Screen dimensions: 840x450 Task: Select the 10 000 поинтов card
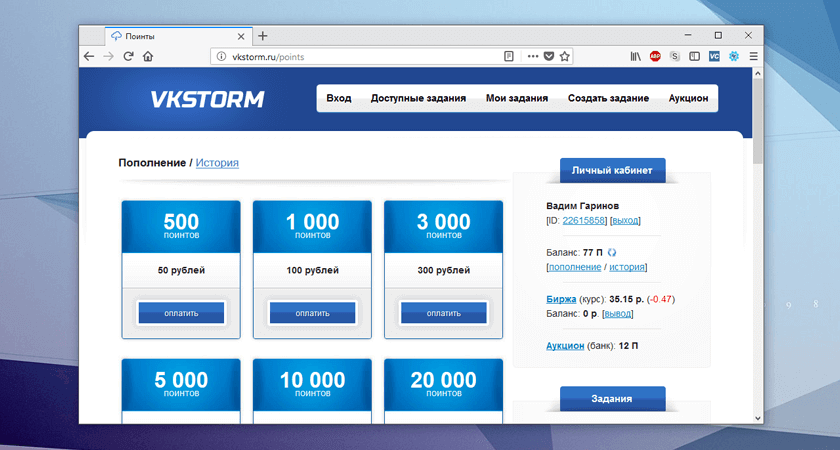click(312, 391)
